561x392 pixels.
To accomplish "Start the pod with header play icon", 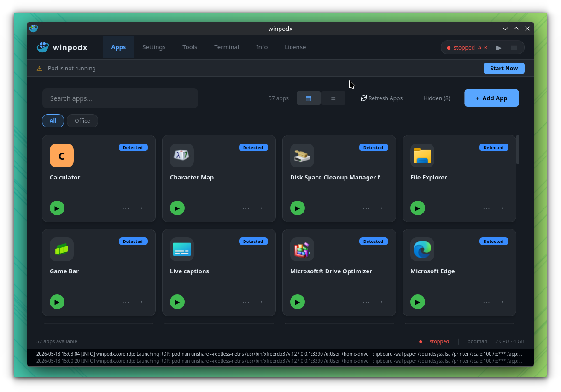I will (x=499, y=48).
